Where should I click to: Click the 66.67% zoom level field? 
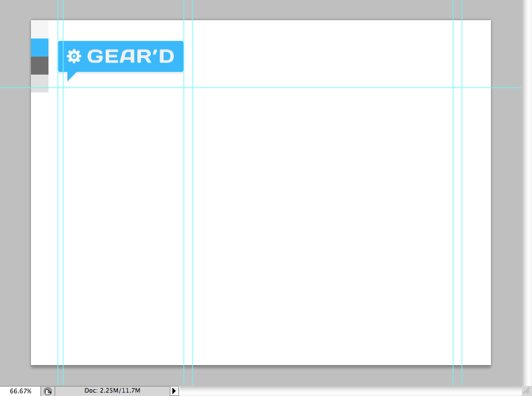[20, 391]
